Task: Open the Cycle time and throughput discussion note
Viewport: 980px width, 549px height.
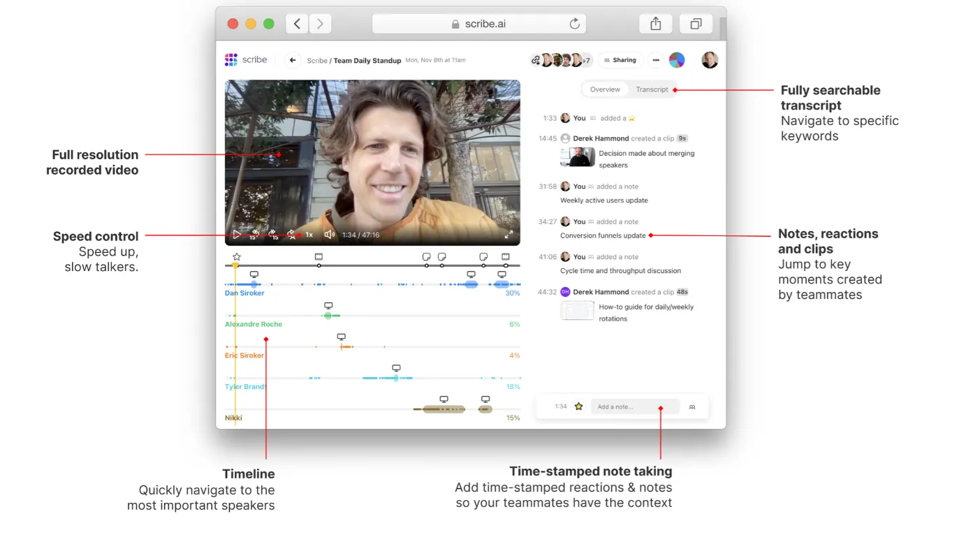Action: (620, 271)
